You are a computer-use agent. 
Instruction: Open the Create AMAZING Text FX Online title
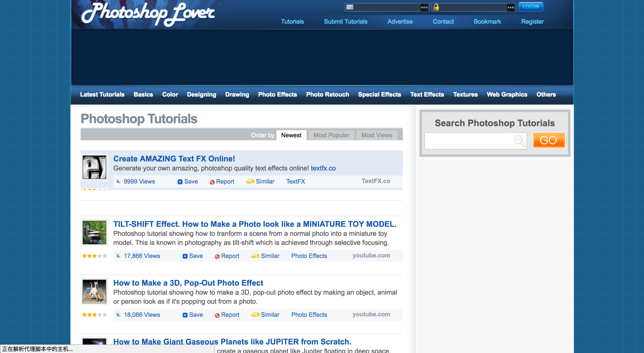point(174,159)
